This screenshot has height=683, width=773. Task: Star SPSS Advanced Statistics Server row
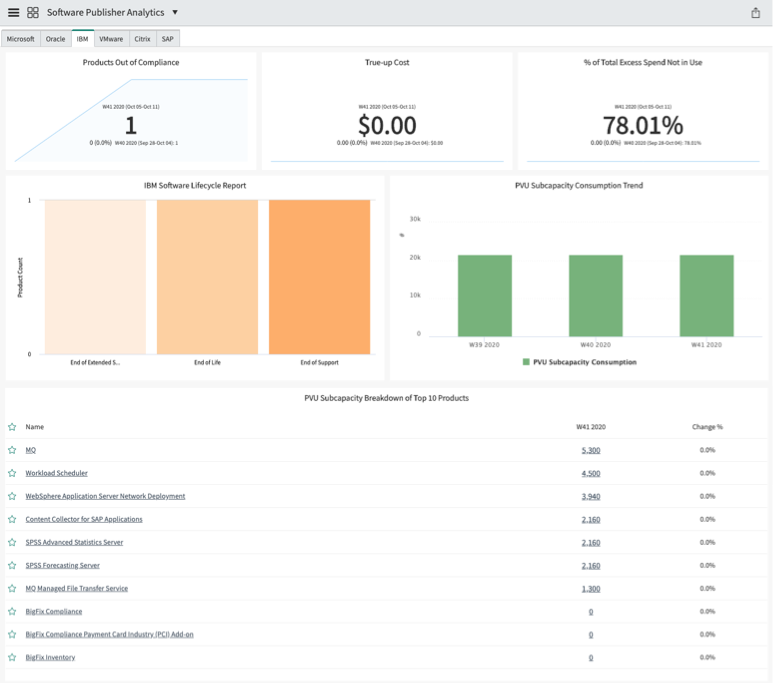tap(12, 542)
